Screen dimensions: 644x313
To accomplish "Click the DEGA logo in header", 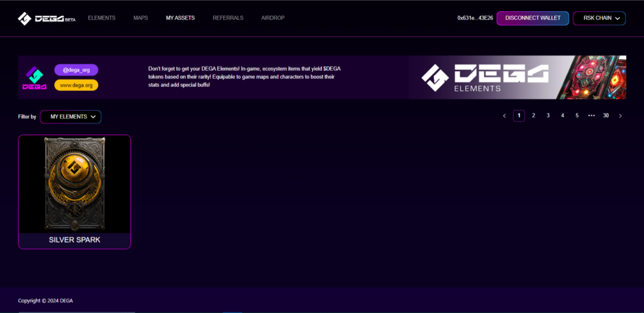I will click(47, 18).
